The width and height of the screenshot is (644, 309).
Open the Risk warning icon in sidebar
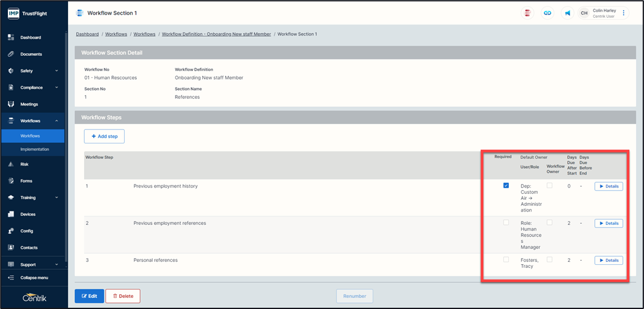coord(11,164)
